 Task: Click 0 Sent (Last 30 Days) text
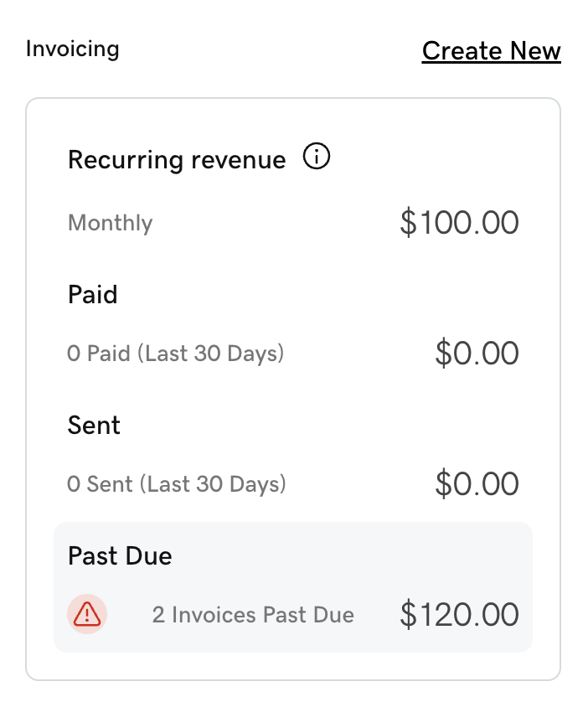coord(176,484)
